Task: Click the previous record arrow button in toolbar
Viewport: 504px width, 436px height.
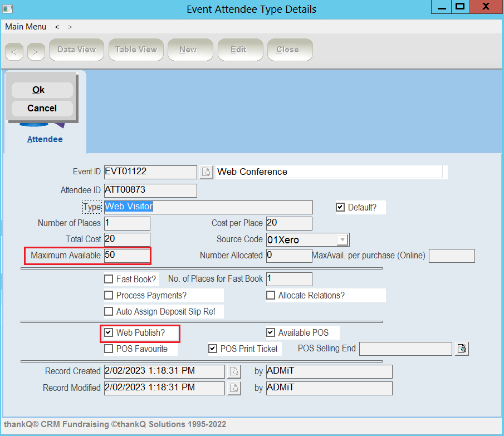Action: [14, 51]
